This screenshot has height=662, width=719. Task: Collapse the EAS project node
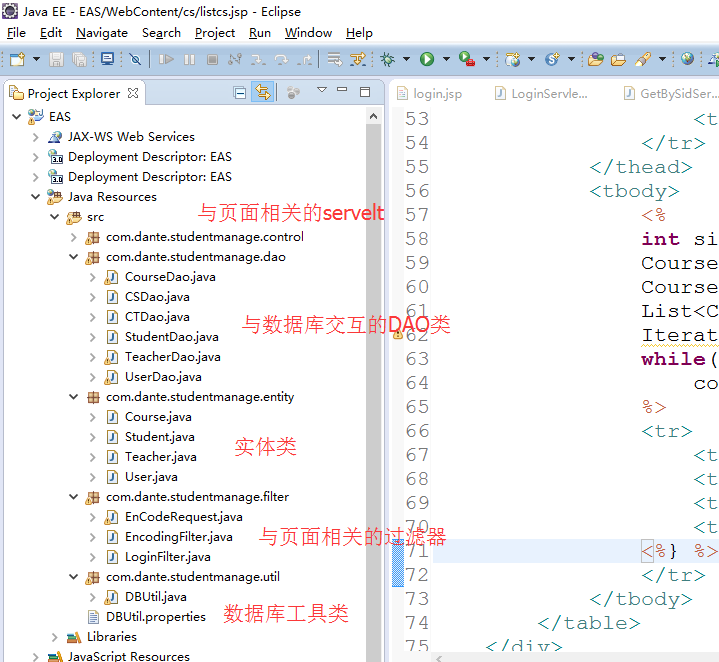tap(17, 116)
